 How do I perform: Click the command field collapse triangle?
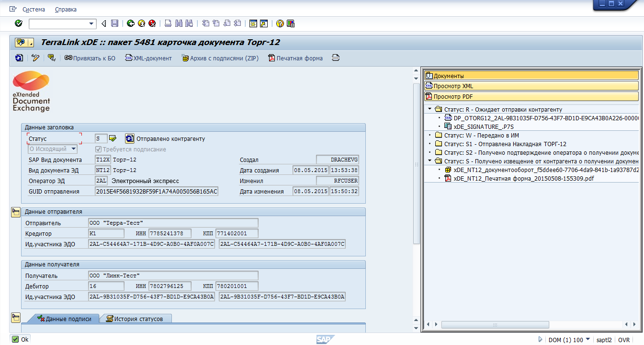[x=103, y=23]
